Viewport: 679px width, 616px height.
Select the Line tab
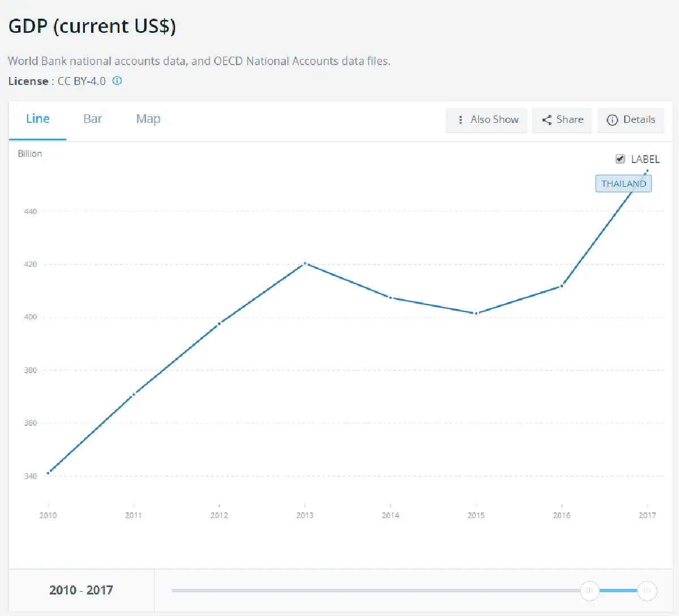coord(38,119)
